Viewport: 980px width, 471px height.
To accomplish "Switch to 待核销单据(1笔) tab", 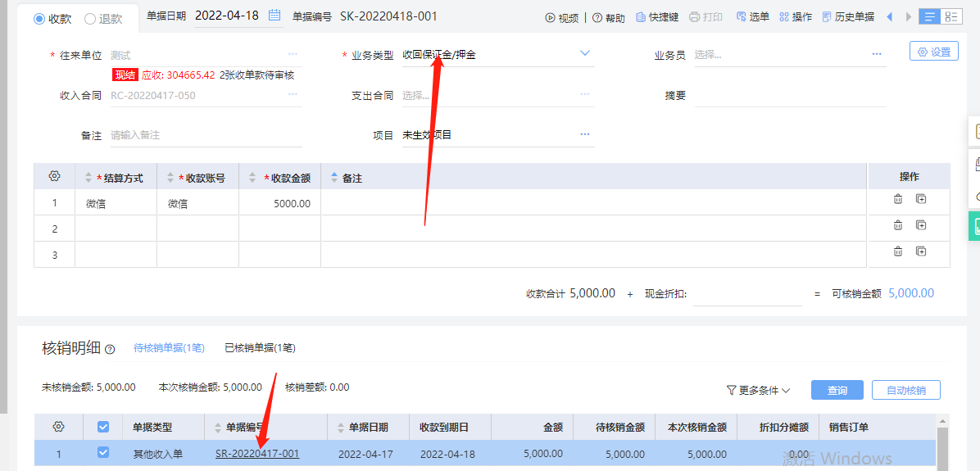I will coord(169,348).
